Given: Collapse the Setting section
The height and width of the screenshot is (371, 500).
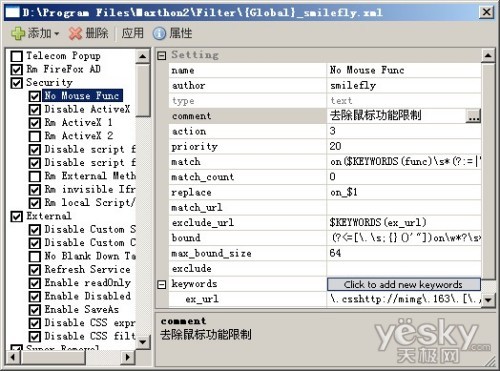Looking at the screenshot, I should click(x=161, y=55).
